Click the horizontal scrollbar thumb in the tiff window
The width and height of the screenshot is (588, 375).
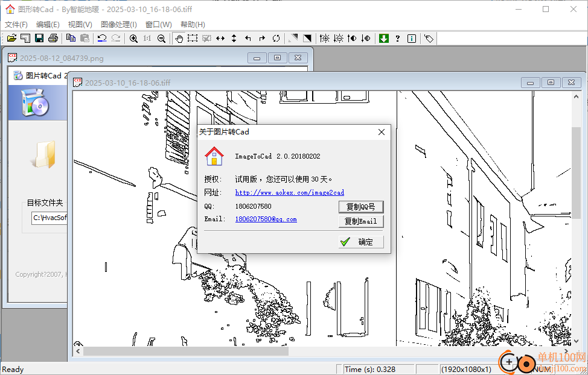(x=185, y=351)
